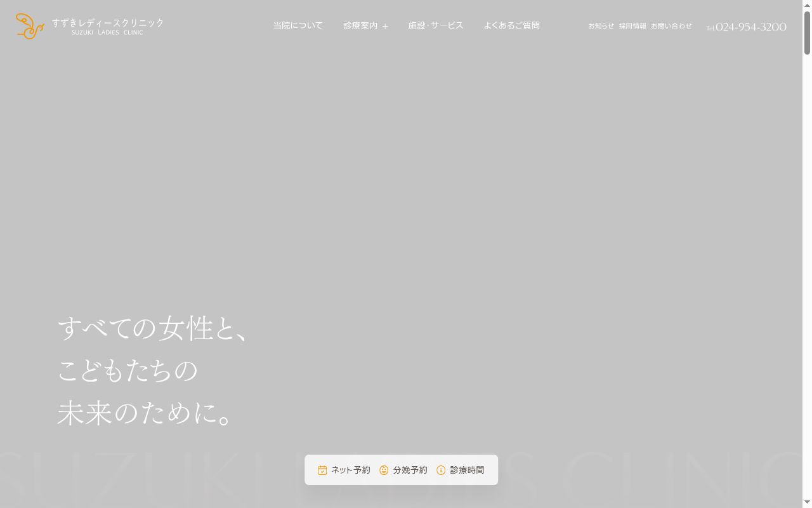Screen dimensions: 812x508
Task: Open the 当院について menu
Action: coord(298,25)
